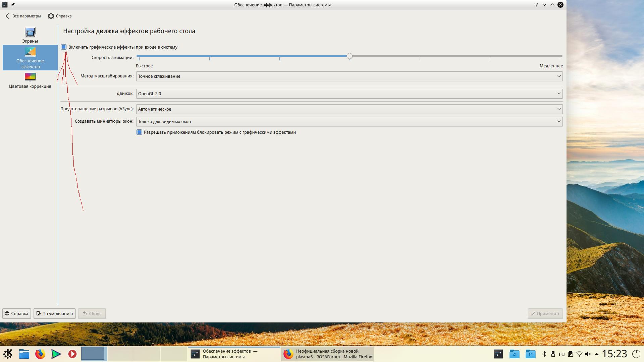Click the По умолчанию button
This screenshot has height=362, width=644.
point(54,313)
